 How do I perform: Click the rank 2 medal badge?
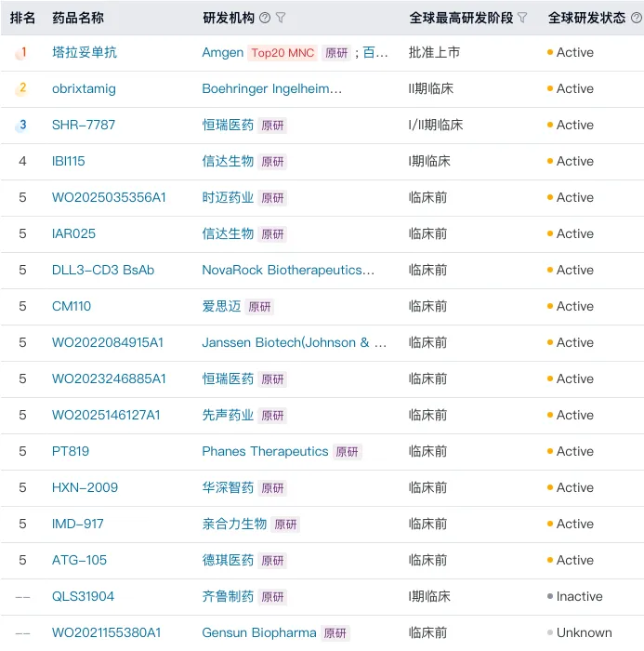tap(22, 89)
